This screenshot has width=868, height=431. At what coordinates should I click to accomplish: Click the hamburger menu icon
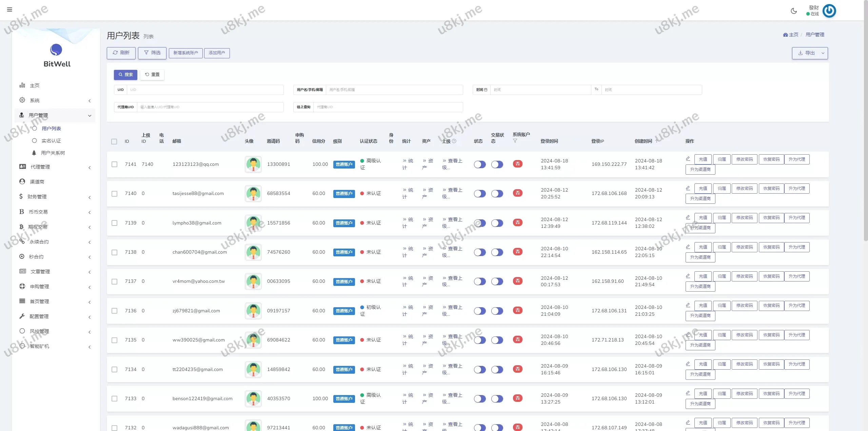coord(9,9)
